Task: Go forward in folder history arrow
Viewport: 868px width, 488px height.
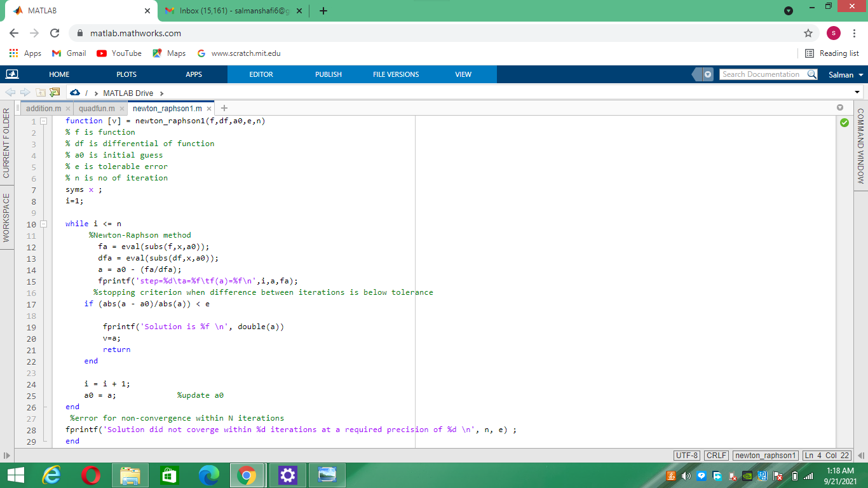Action: pyautogui.click(x=25, y=93)
